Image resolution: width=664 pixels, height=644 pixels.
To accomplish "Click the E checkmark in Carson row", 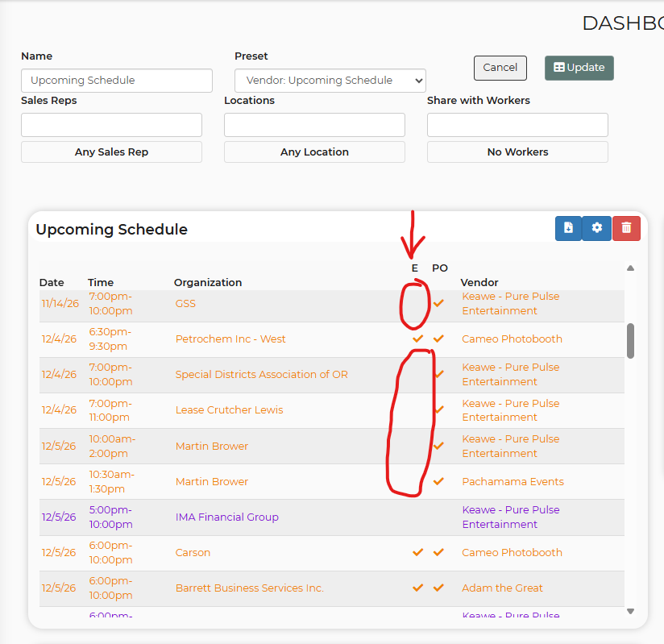I will click(x=418, y=552).
